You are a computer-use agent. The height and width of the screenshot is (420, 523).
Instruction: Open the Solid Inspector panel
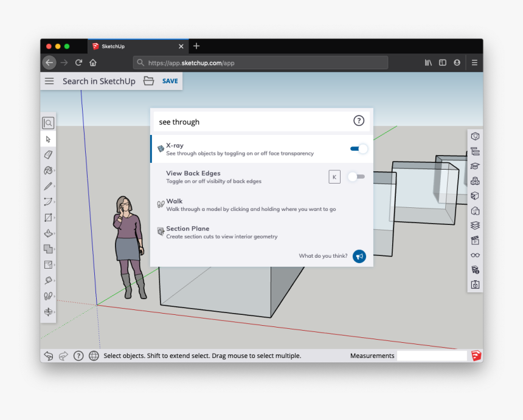pyautogui.click(x=475, y=284)
